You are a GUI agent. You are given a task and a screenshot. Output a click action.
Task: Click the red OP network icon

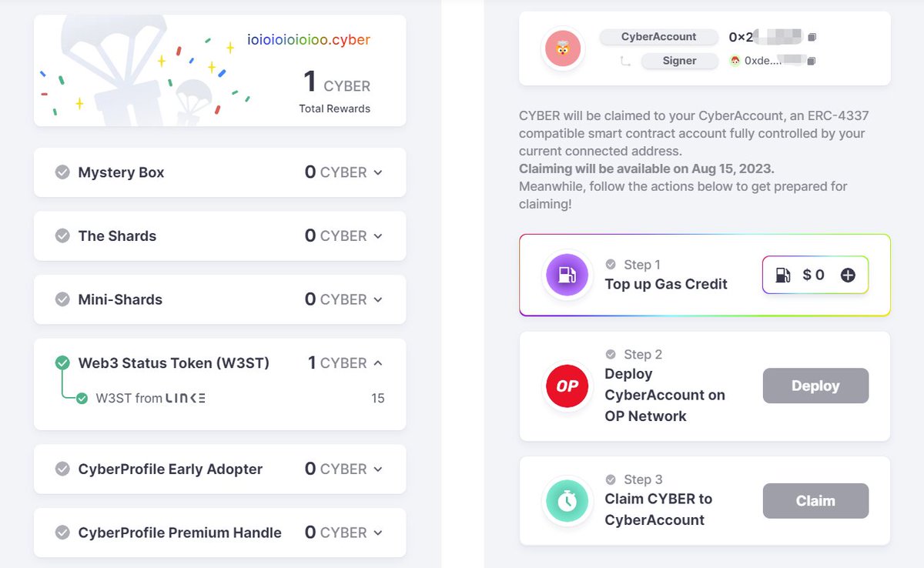click(567, 386)
